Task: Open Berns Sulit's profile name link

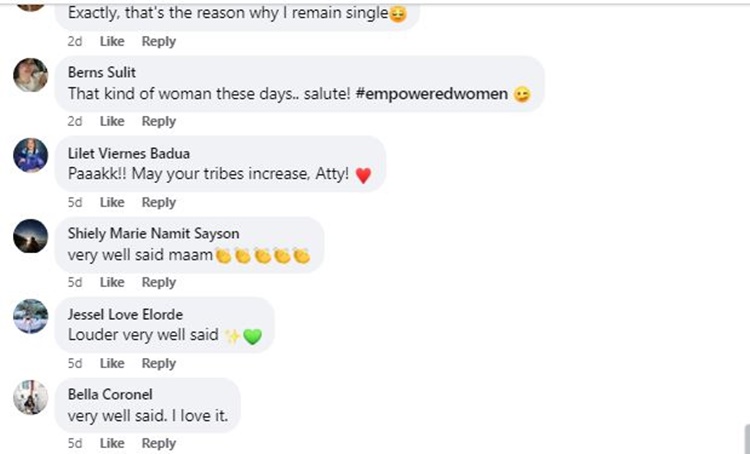Action: [99, 72]
